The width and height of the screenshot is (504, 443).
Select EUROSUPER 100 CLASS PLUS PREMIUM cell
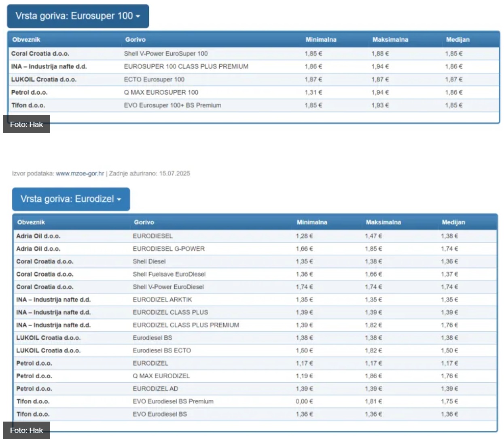coord(186,66)
